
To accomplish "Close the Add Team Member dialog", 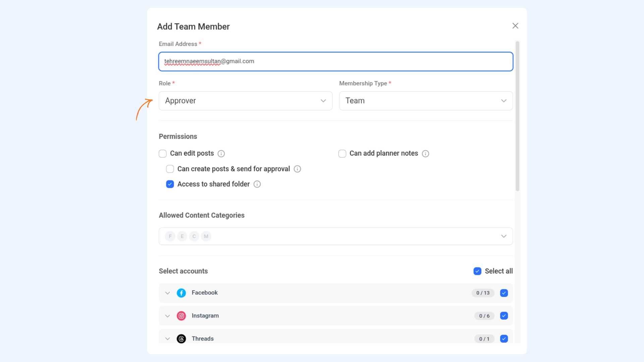I will coord(515,26).
